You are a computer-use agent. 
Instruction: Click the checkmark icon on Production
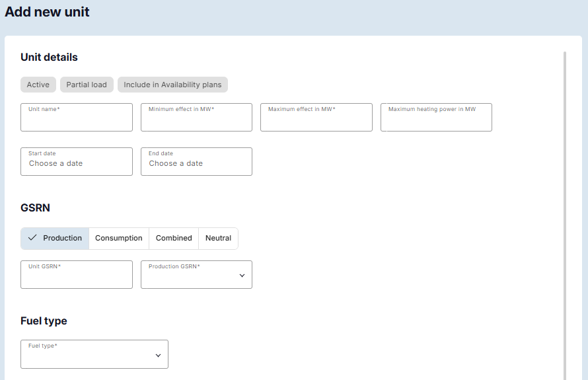click(32, 238)
